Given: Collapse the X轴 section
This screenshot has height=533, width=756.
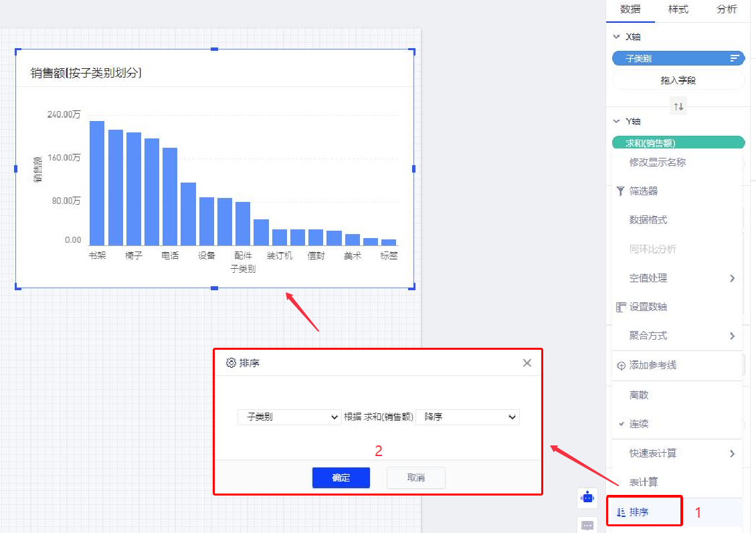Looking at the screenshot, I should 617,37.
